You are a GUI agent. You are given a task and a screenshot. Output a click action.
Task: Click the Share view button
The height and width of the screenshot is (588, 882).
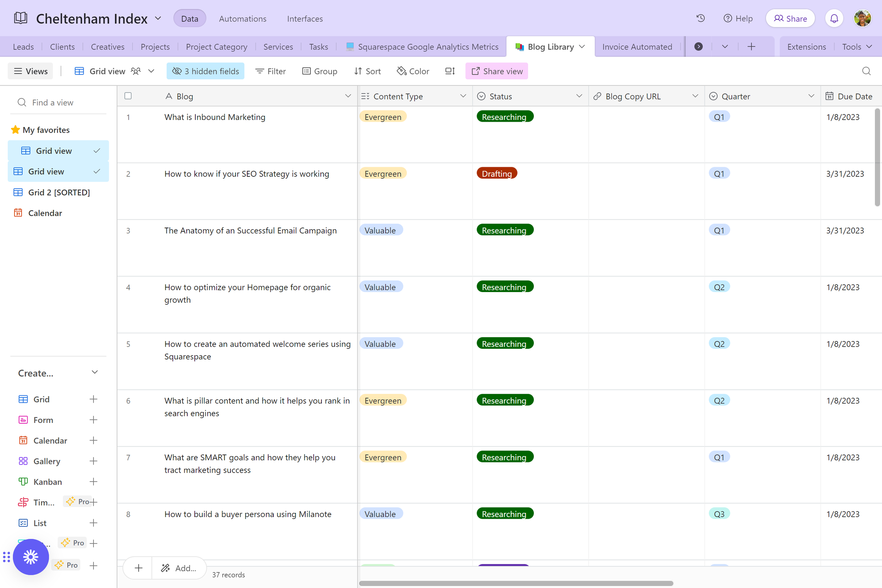(496, 71)
